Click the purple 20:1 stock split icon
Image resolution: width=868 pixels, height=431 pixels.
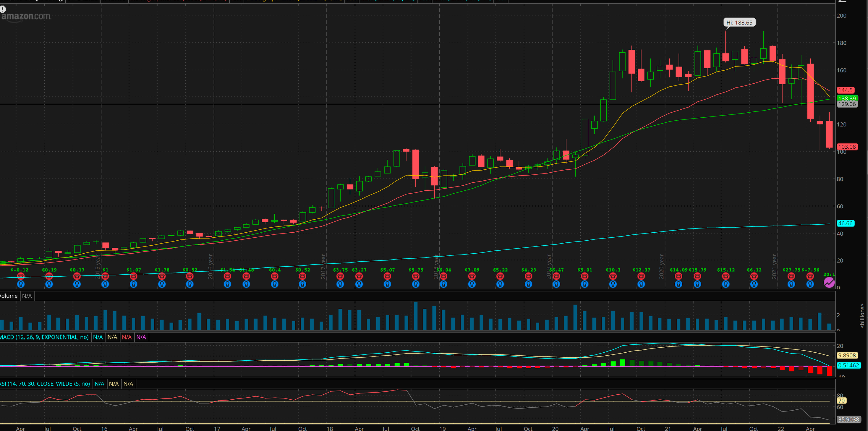click(x=829, y=282)
